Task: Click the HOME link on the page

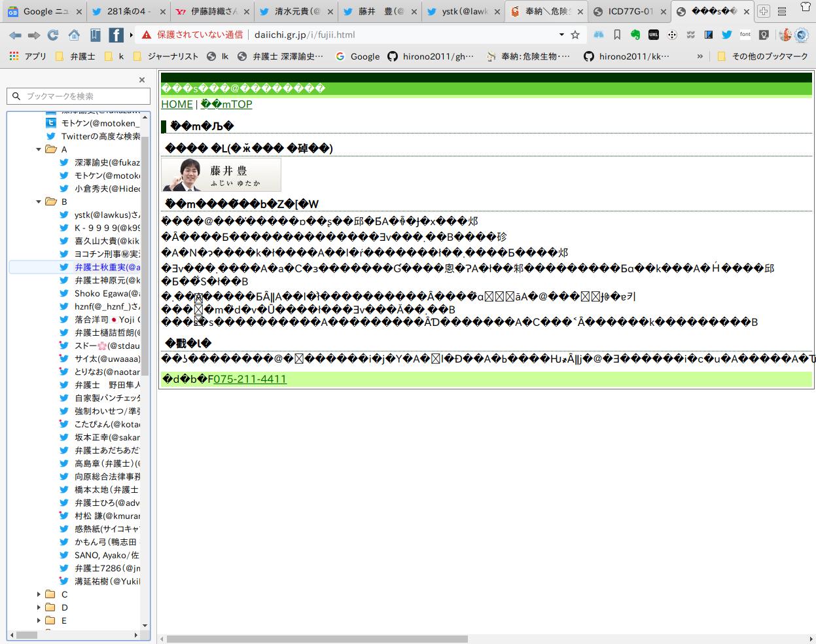Action: (x=177, y=104)
